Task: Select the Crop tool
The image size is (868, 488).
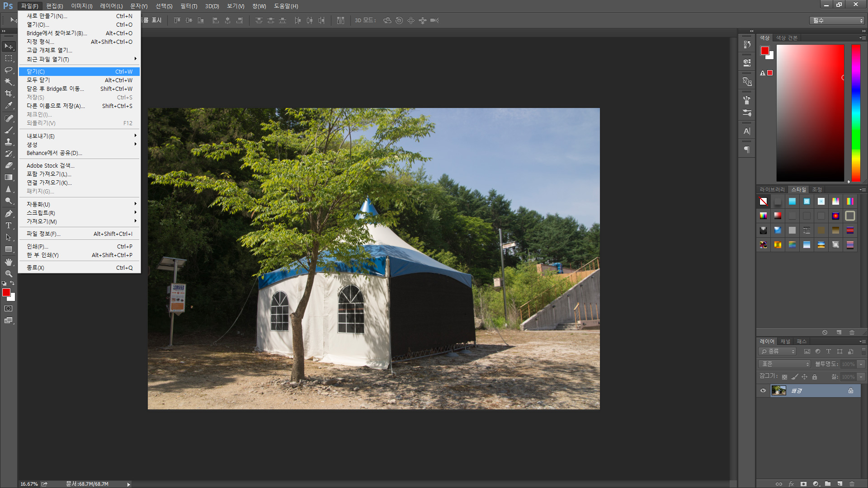Action: click(x=9, y=94)
